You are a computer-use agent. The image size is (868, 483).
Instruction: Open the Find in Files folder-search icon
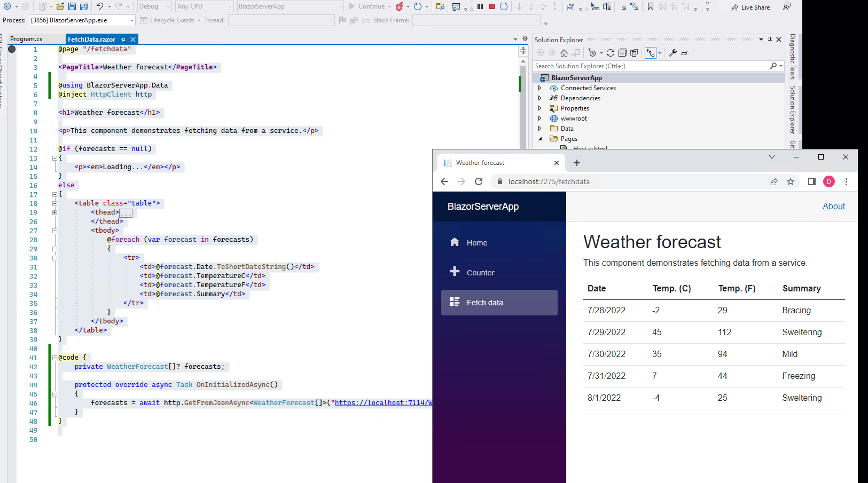440,6
